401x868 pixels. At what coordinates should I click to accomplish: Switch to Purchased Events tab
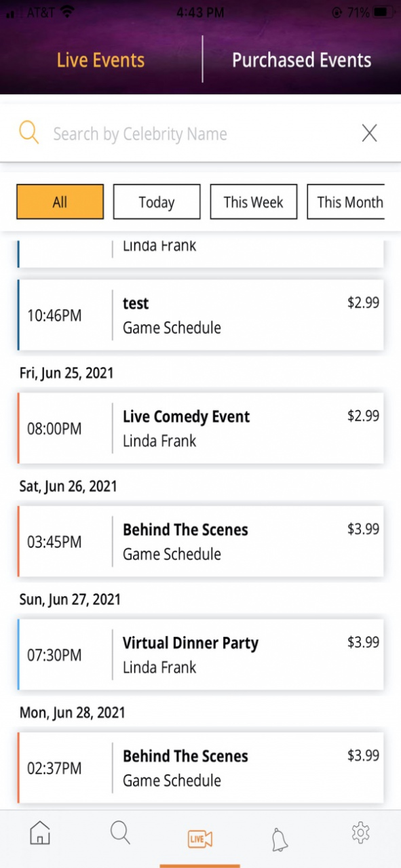click(301, 60)
